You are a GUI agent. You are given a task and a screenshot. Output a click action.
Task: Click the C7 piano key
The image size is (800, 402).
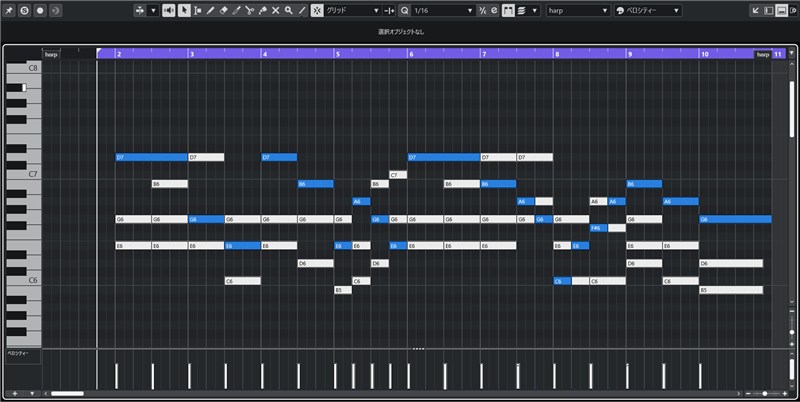pos(24,174)
